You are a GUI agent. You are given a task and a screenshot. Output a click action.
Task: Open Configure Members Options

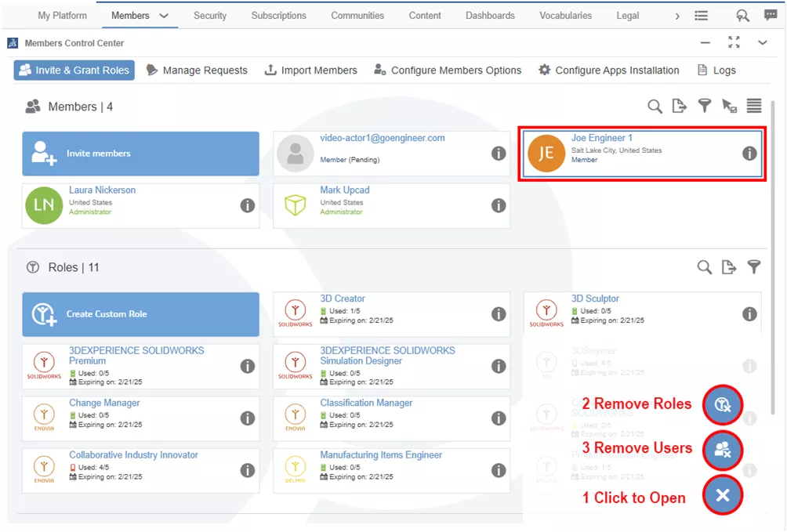448,71
